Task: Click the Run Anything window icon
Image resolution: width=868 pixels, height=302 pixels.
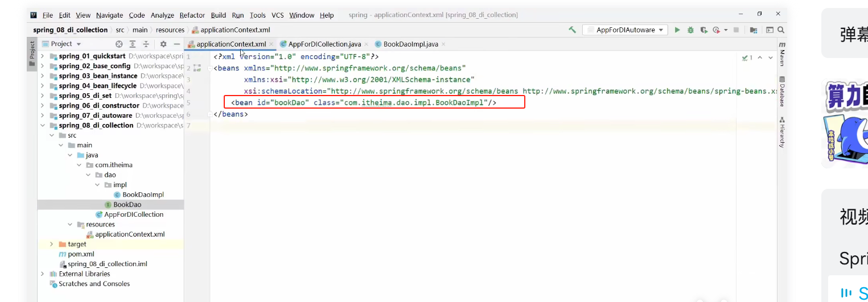Action: [x=770, y=30]
